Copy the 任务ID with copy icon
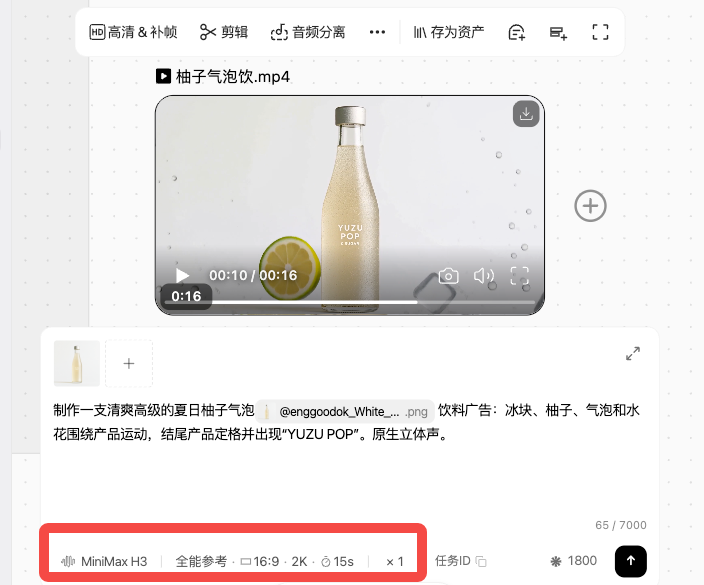The height and width of the screenshot is (585, 704). coord(481,561)
